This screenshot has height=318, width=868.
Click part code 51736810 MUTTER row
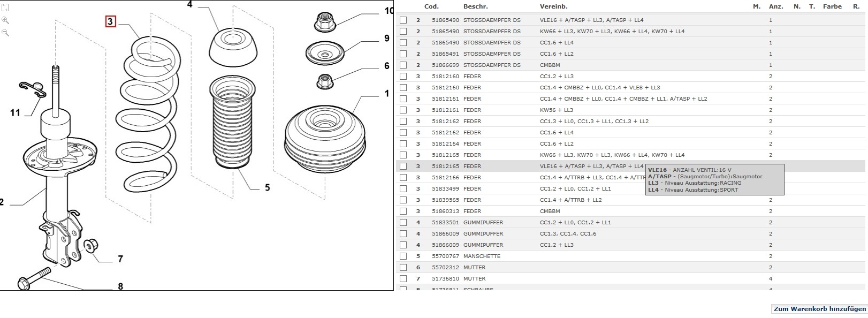tap(443, 279)
